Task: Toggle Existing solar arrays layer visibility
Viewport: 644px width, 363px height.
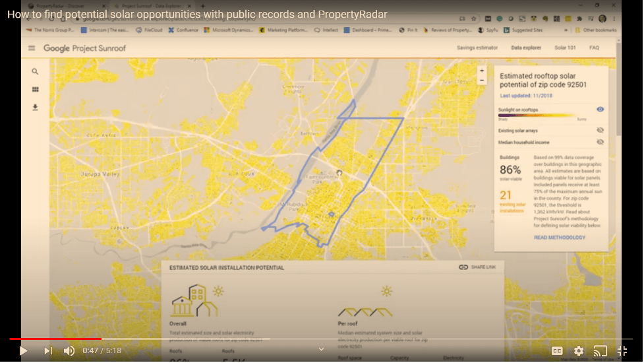Action: click(x=600, y=130)
